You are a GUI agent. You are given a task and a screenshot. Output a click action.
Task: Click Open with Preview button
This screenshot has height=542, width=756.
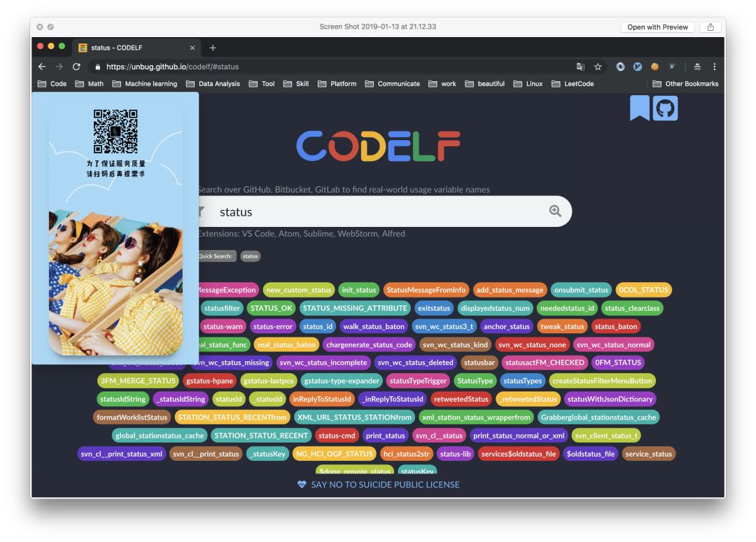click(657, 27)
